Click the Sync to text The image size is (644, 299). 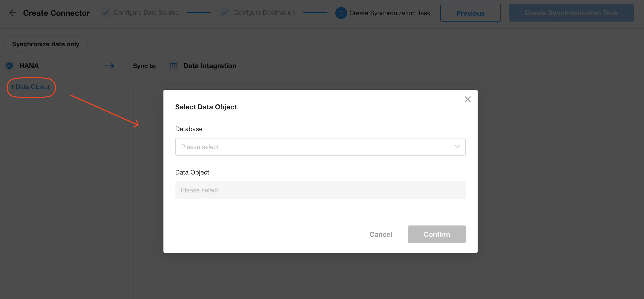[144, 66]
